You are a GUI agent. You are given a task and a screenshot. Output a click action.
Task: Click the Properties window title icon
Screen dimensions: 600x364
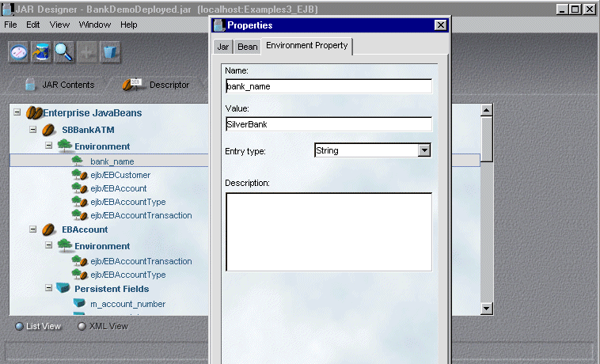pyautogui.click(x=219, y=25)
